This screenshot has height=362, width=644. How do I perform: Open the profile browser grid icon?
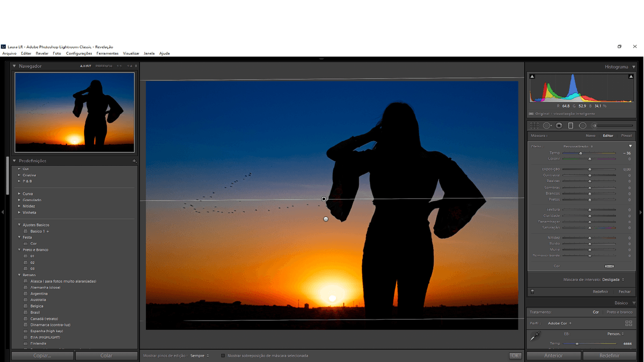tap(628, 323)
